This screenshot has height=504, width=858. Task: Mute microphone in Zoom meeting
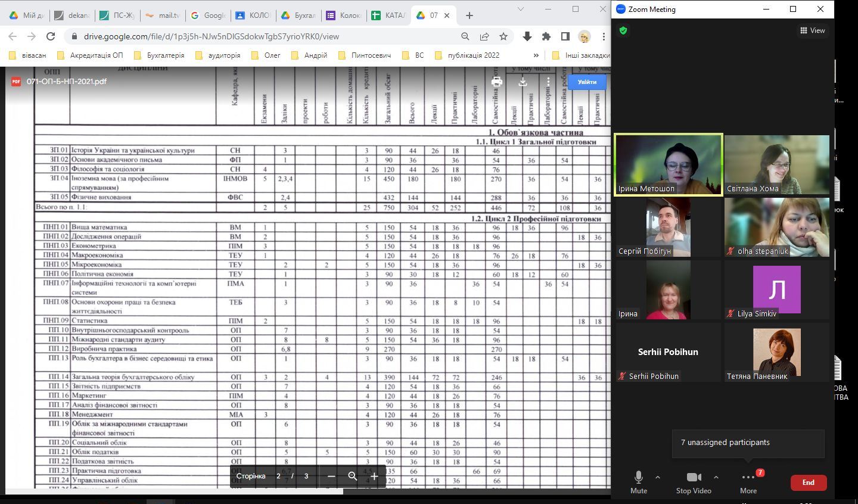click(x=638, y=482)
